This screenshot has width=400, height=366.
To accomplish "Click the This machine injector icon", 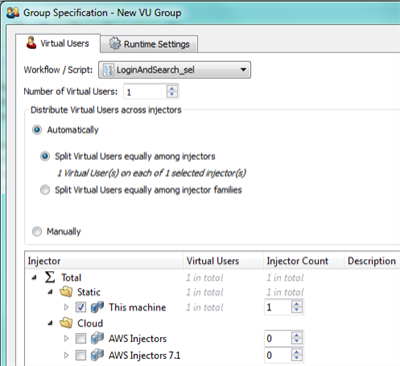I will [x=97, y=307].
